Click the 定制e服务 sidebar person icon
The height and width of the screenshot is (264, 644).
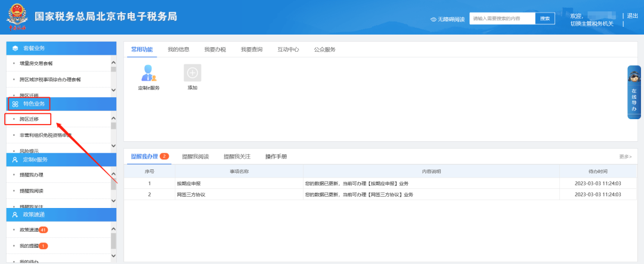(15, 160)
